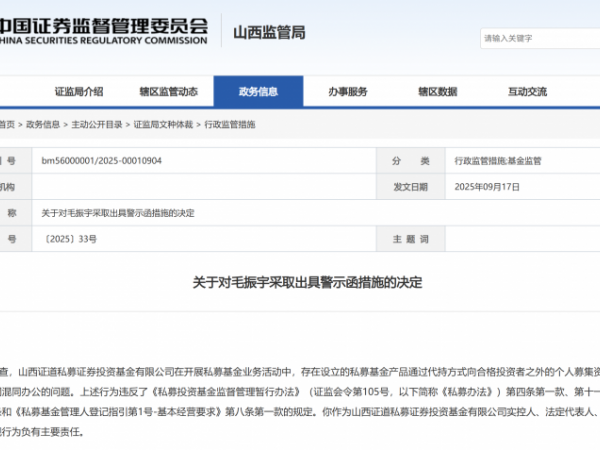Click the CSRC logo in the header
Image resolution: width=600 pixels, height=450 pixels.
[x=105, y=33]
